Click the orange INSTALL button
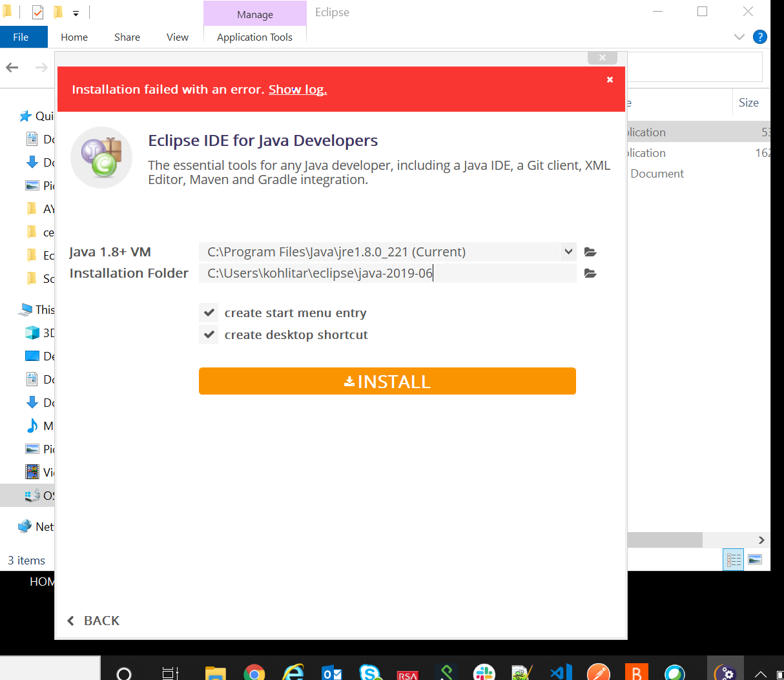Viewport: 784px width, 680px height. coord(387,381)
